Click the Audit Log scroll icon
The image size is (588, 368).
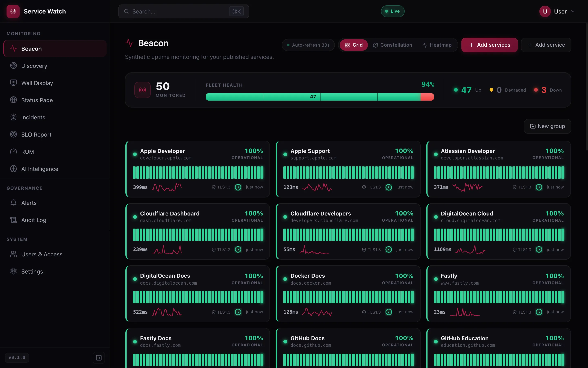pyautogui.click(x=13, y=220)
